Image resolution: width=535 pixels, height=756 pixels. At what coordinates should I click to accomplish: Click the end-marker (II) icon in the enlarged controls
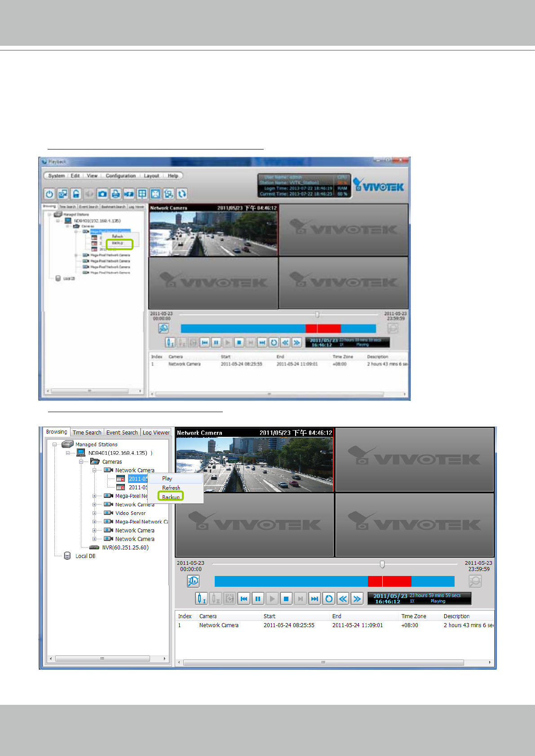click(x=216, y=598)
